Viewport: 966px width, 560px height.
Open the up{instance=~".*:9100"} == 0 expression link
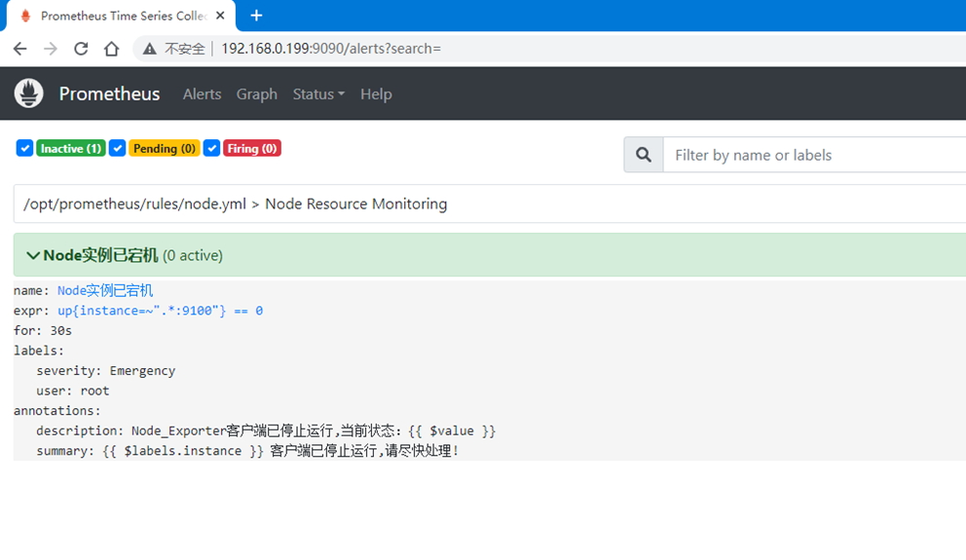click(x=160, y=311)
